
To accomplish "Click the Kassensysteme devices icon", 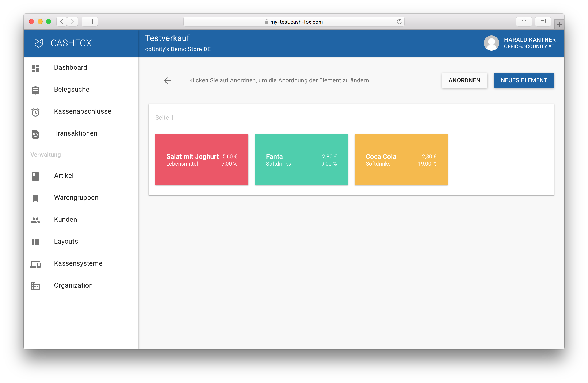I will pos(35,264).
